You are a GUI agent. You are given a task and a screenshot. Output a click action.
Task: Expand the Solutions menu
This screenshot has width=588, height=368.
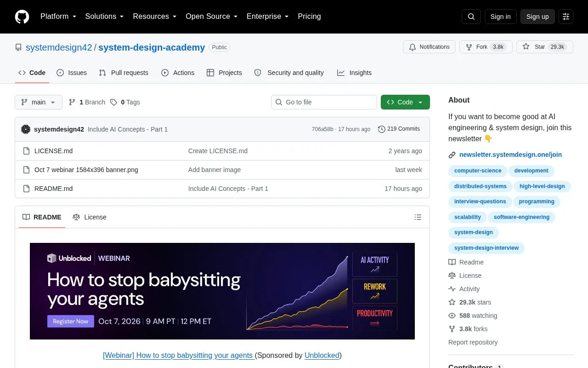105,17
